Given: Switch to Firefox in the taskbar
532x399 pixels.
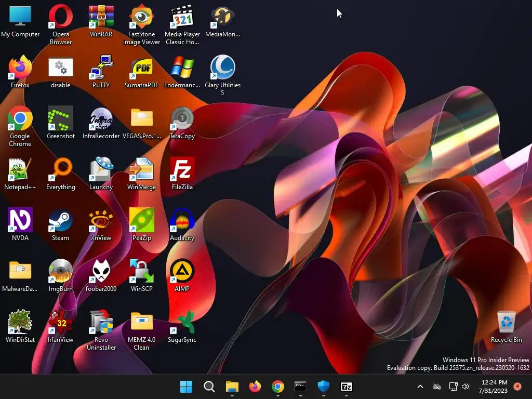Looking at the screenshot, I should [255, 387].
